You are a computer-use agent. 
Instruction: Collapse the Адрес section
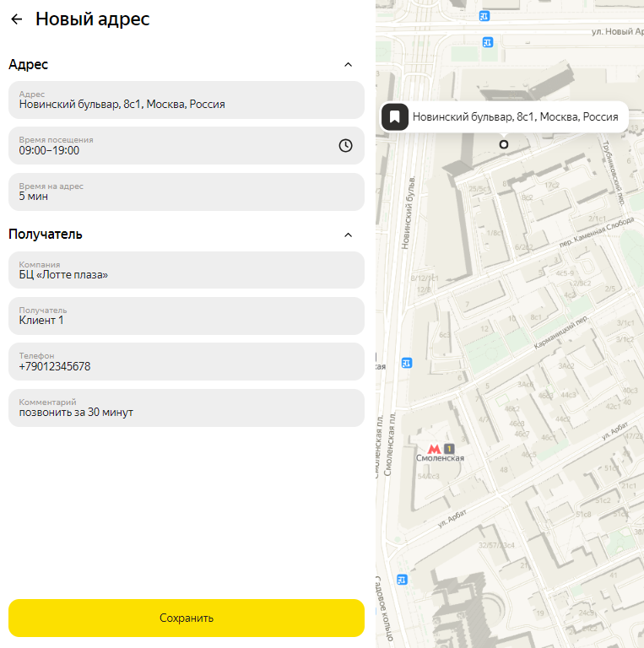coord(348,64)
